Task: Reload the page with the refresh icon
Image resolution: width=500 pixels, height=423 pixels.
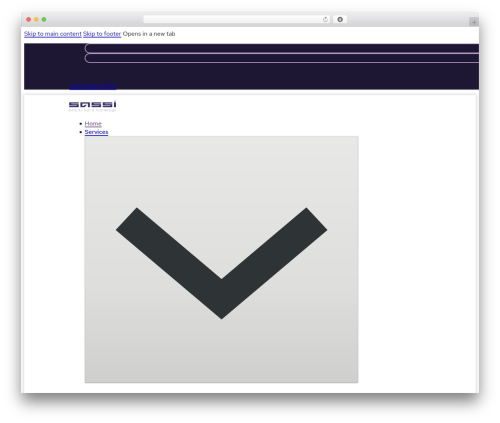Action: coord(325,19)
